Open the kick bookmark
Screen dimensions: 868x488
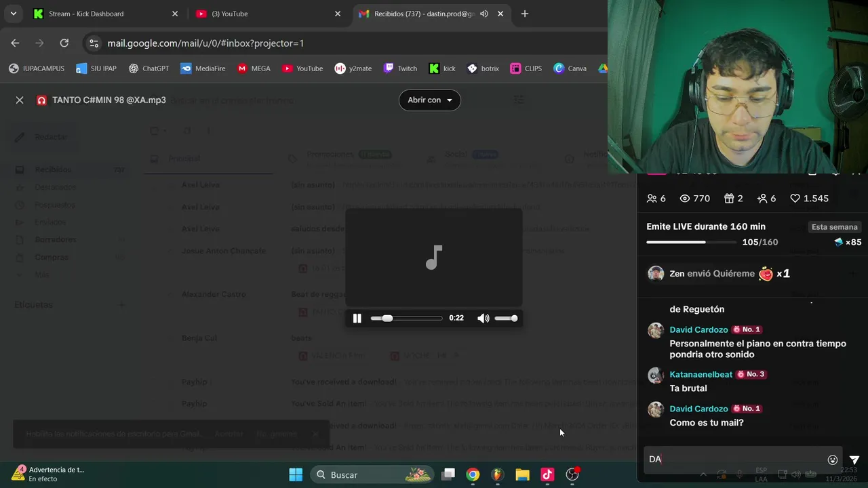(x=442, y=68)
